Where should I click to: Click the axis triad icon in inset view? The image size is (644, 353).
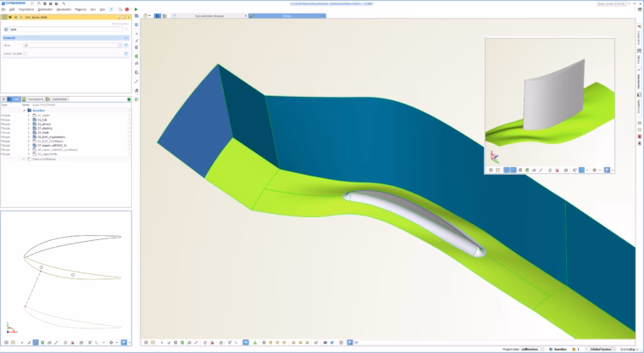click(494, 157)
